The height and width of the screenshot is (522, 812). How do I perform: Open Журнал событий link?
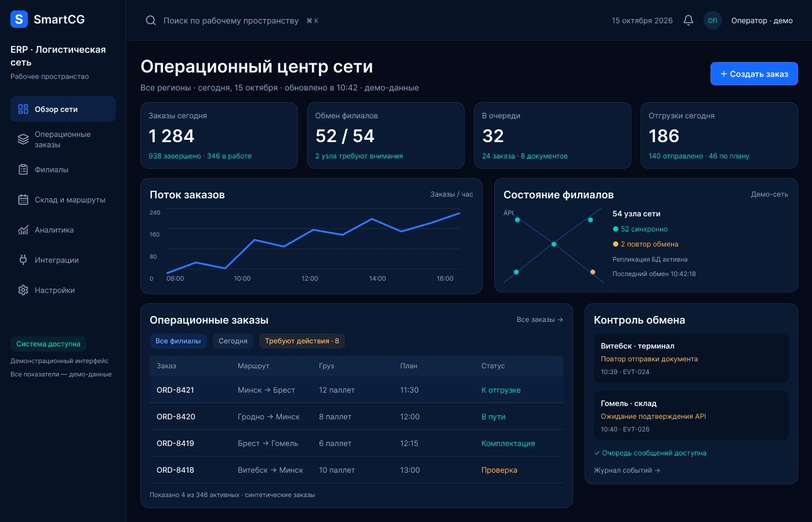pos(627,470)
